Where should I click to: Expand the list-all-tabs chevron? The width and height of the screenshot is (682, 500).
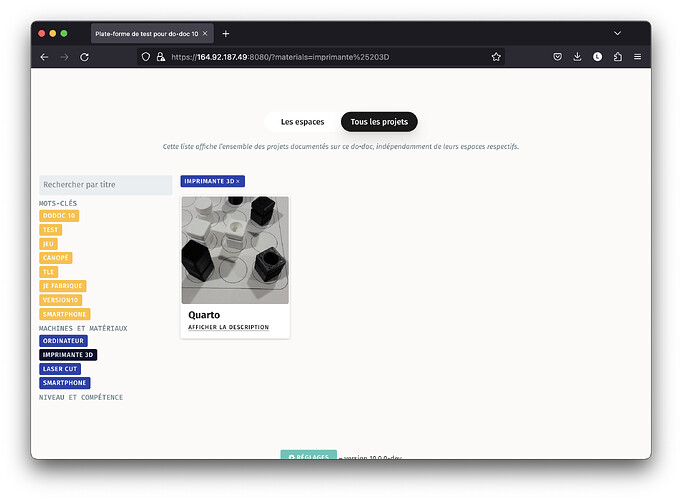(617, 33)
